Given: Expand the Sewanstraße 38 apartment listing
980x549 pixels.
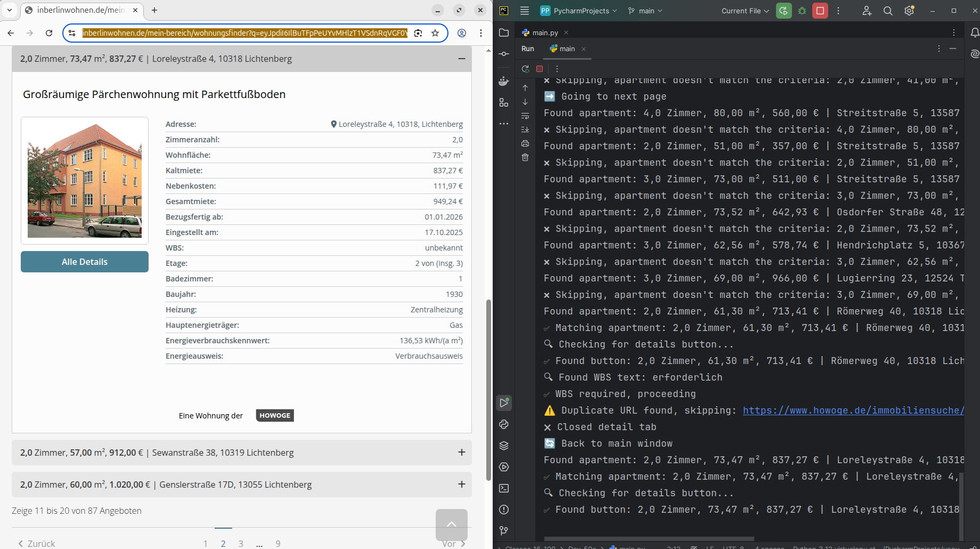Looking at the screenshot, I should 461,453.
